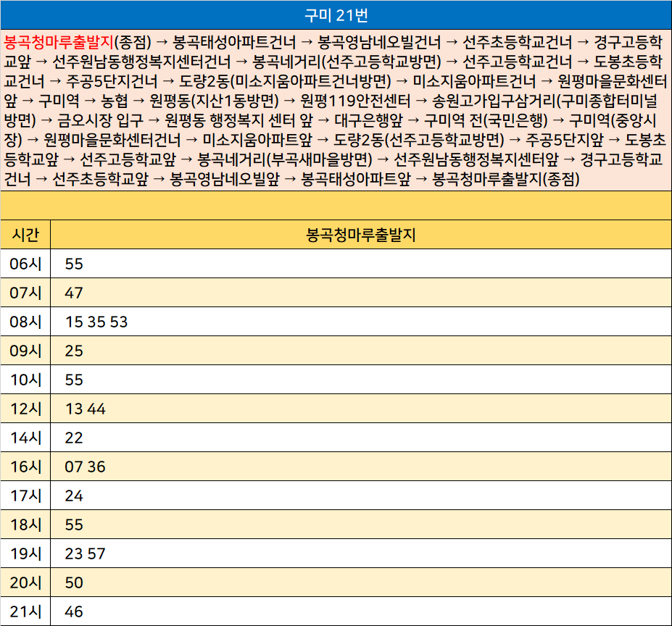Select the '20시' hour cell
Image resolution: width=672 pixels, height=626 pixels.
pyautogui.click(x=25, y=583)
